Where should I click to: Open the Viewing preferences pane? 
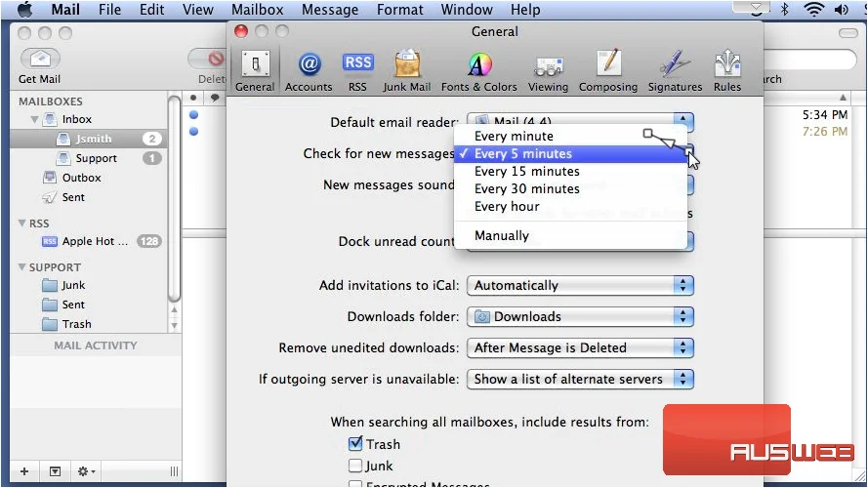pyautogui.click(x=548, y=71)
